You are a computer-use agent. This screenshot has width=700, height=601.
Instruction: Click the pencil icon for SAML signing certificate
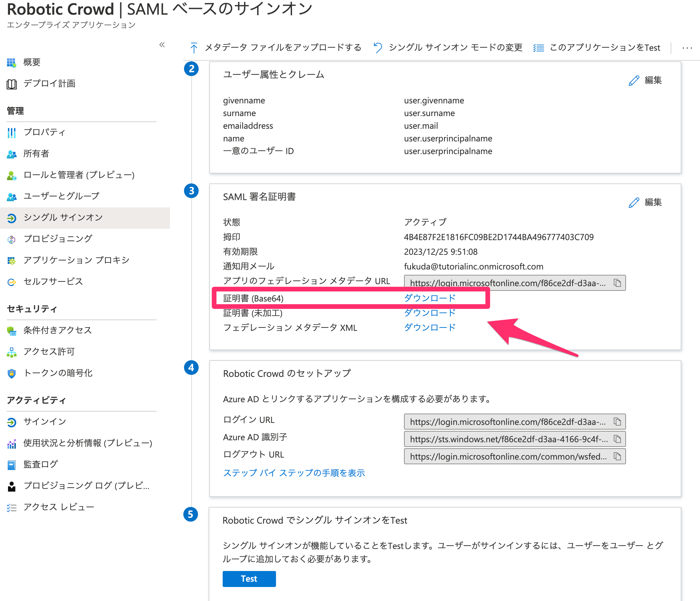[x=634, y=202]
